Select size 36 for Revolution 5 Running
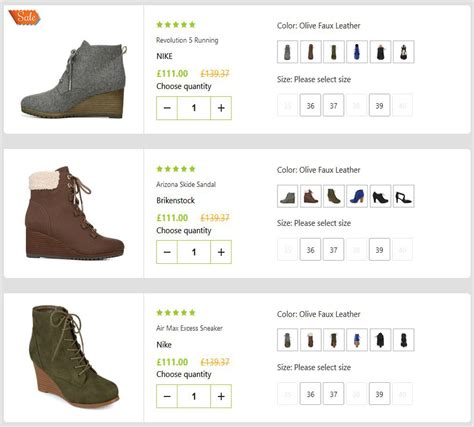 pyautogui.click(x=310, y=106)
